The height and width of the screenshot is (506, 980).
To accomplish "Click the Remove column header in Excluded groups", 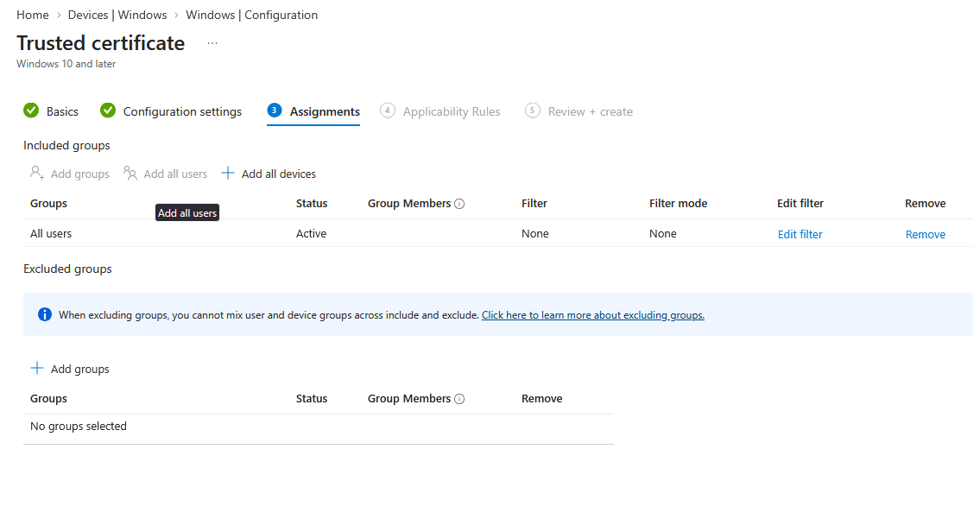I will tap(542, 399).
